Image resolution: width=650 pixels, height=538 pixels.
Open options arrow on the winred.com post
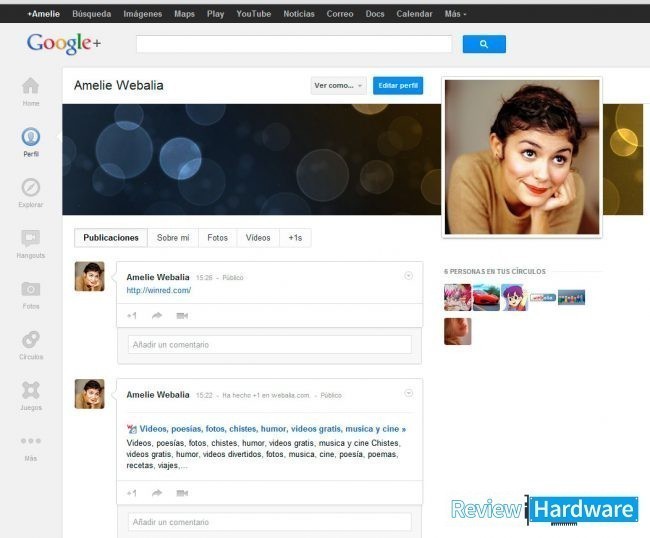coord(408,276)
